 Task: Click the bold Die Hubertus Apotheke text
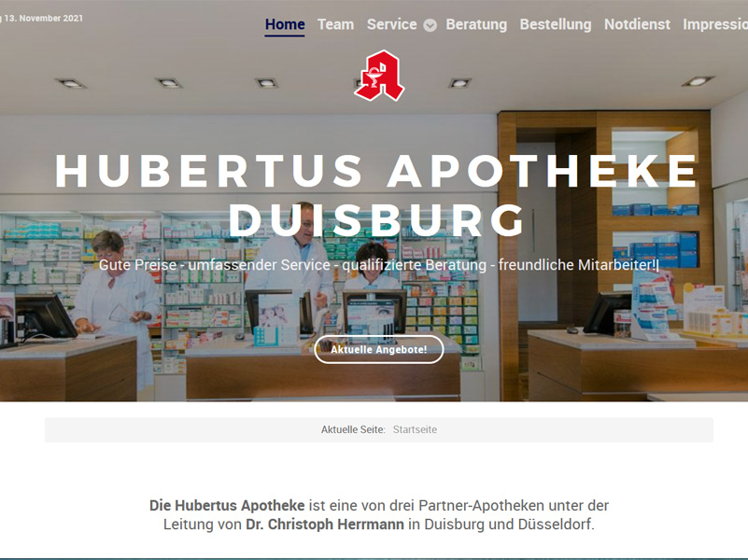click(227, 505)
